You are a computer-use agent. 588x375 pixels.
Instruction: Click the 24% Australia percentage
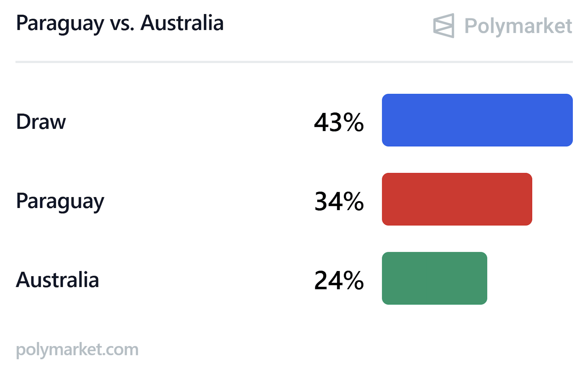coord(339,280)
